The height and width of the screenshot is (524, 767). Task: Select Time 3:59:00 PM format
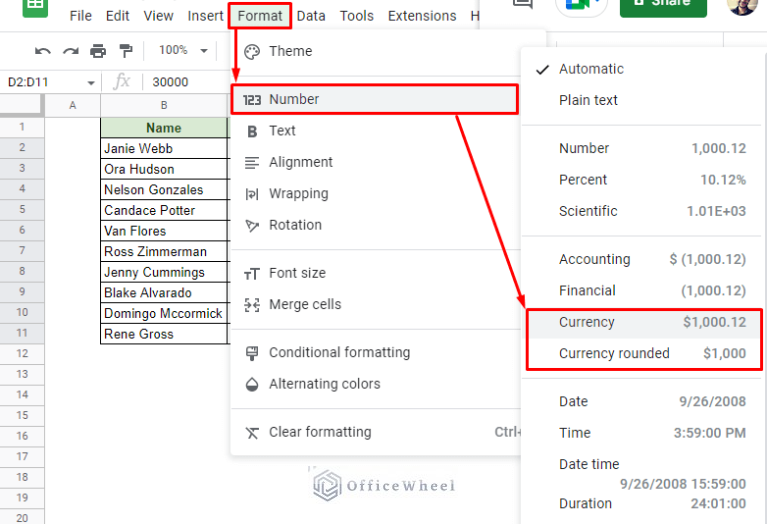644,433
